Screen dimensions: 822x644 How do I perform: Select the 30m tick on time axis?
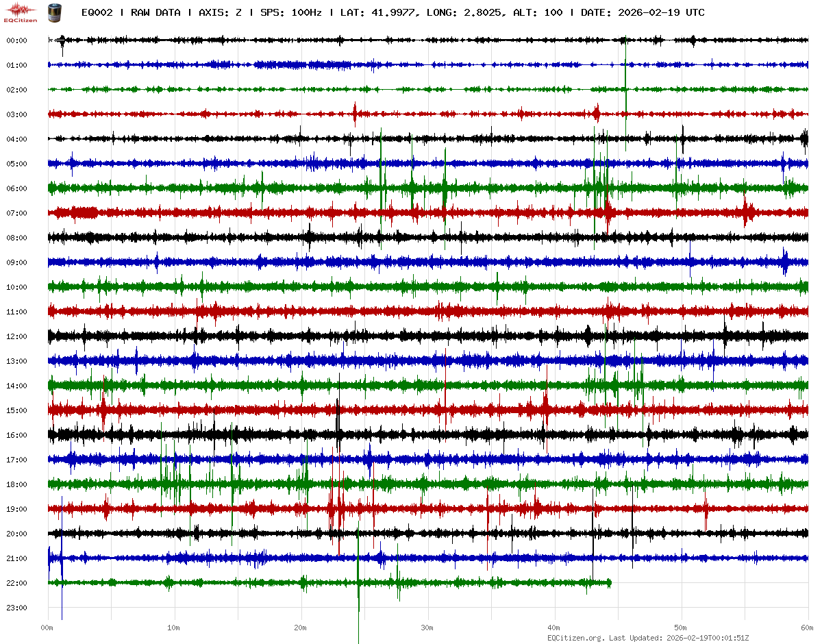tap(427, 628)
